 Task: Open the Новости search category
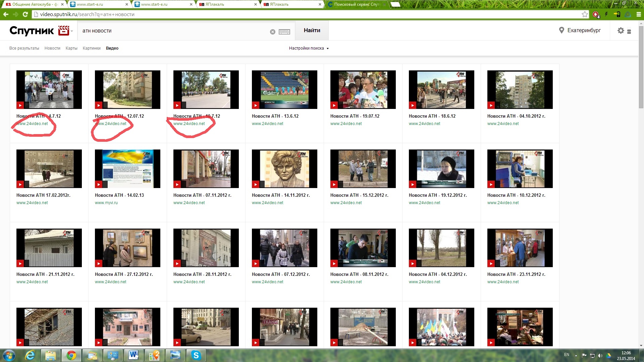coord(52,48)
